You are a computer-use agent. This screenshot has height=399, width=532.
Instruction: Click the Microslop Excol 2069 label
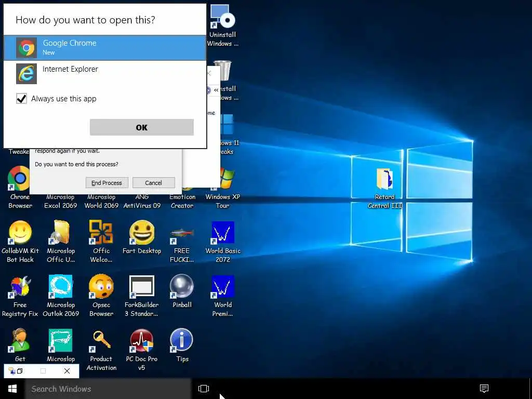pos(60,201)
